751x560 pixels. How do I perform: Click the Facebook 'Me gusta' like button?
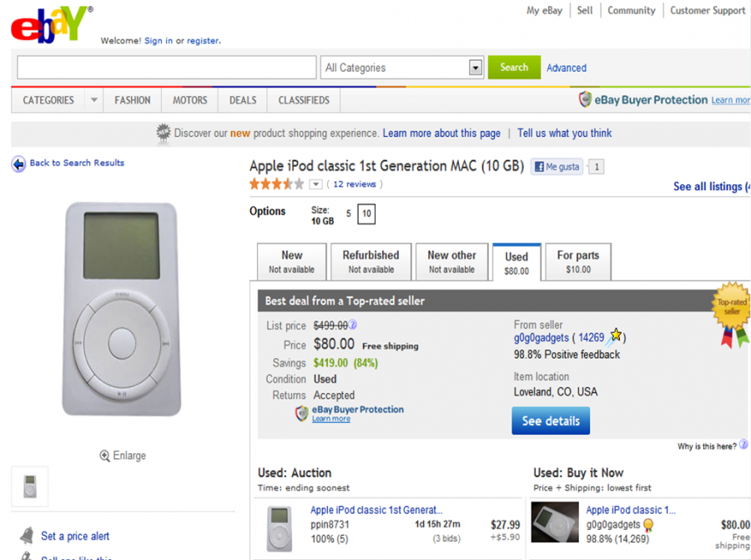[556, 166]
